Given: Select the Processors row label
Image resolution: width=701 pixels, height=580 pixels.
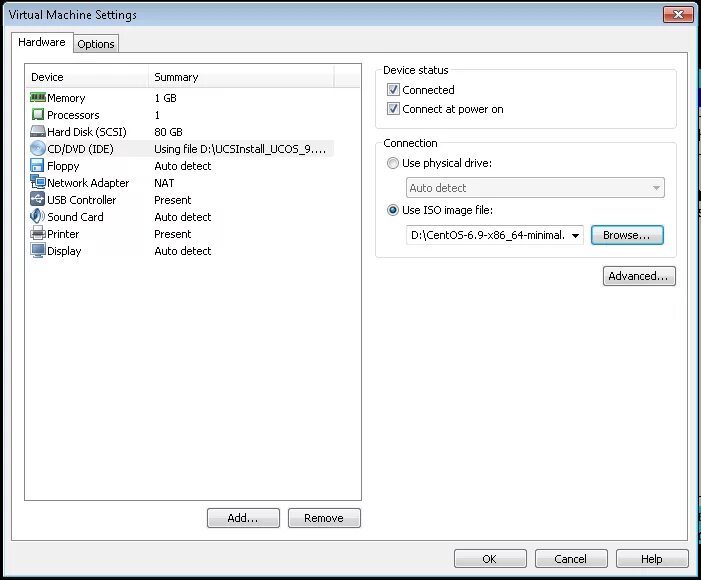Looking at the screenshot, I should point(73,115).
